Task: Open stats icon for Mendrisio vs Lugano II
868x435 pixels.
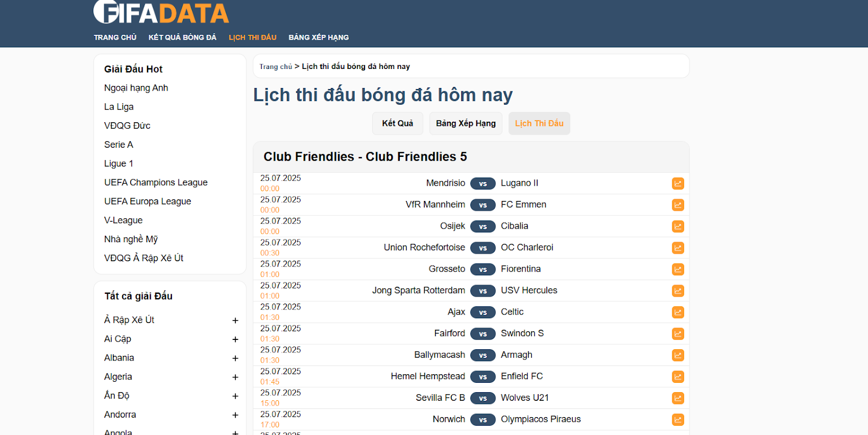Action: pos(678,184)
